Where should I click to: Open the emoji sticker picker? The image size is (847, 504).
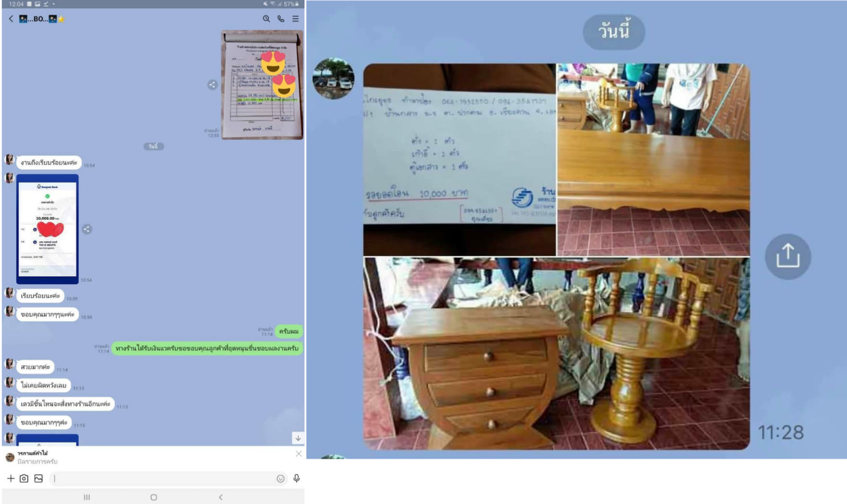click(281, 478)
